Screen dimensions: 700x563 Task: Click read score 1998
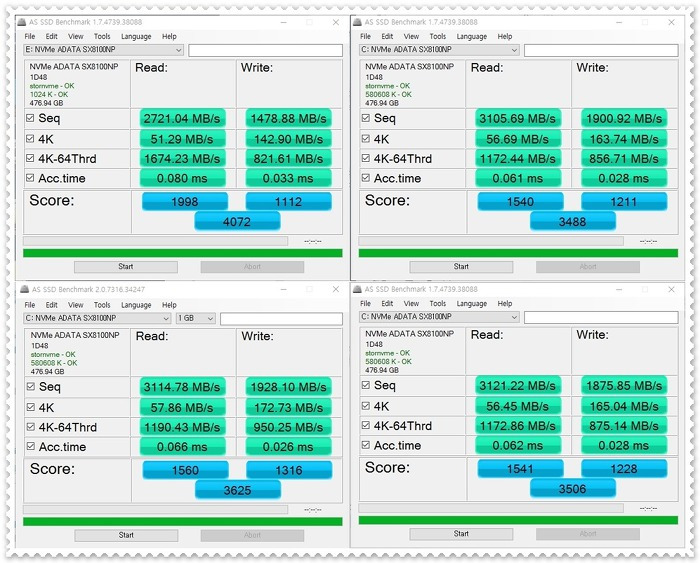click(185, 201)
